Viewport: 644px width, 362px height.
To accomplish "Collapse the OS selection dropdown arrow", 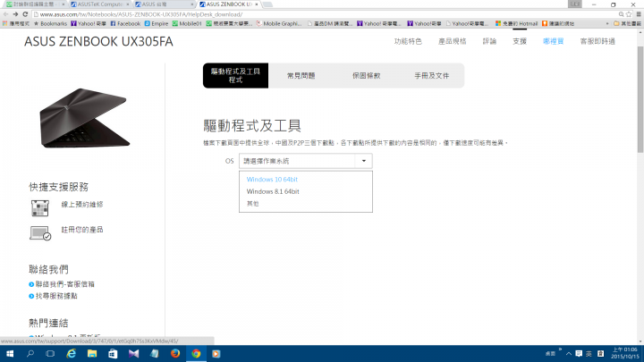I will point(363,161).
